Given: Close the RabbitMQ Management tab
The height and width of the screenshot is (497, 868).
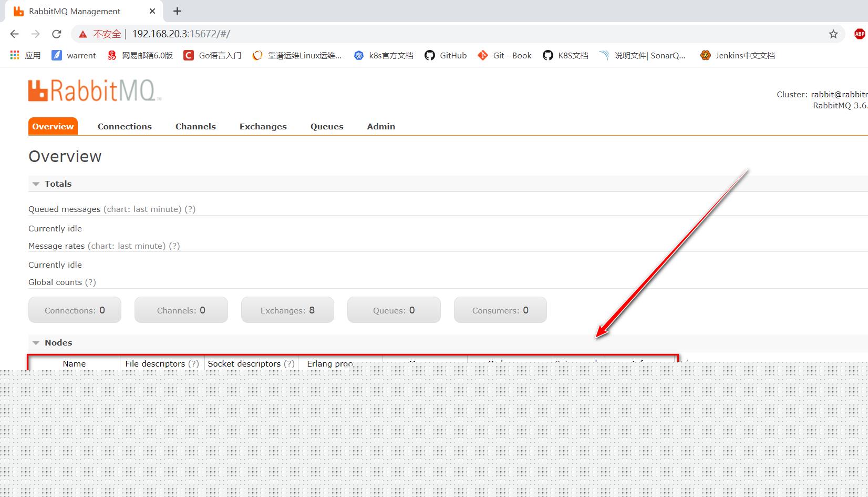Looking at the screenshot, I should [x=152, y=11].
